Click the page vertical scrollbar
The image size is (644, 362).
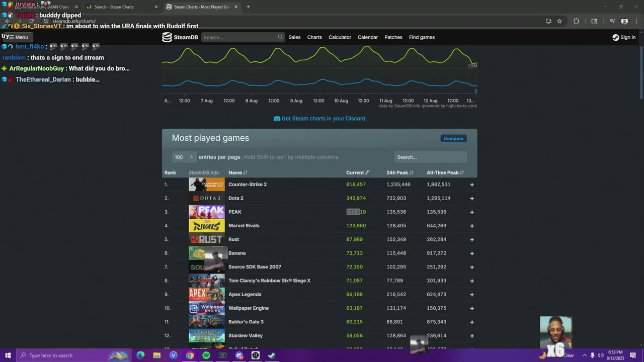[x=641, y=73]
